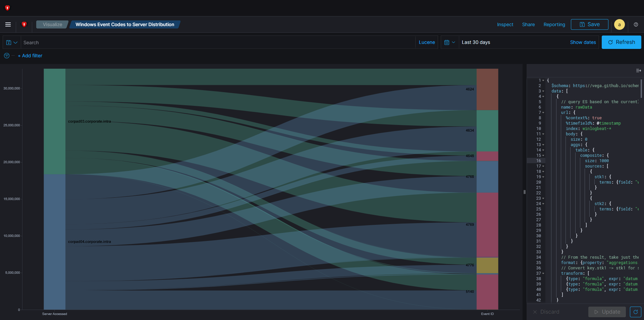
Task: Click the user avatar 'a'
Action: point(619,24)
